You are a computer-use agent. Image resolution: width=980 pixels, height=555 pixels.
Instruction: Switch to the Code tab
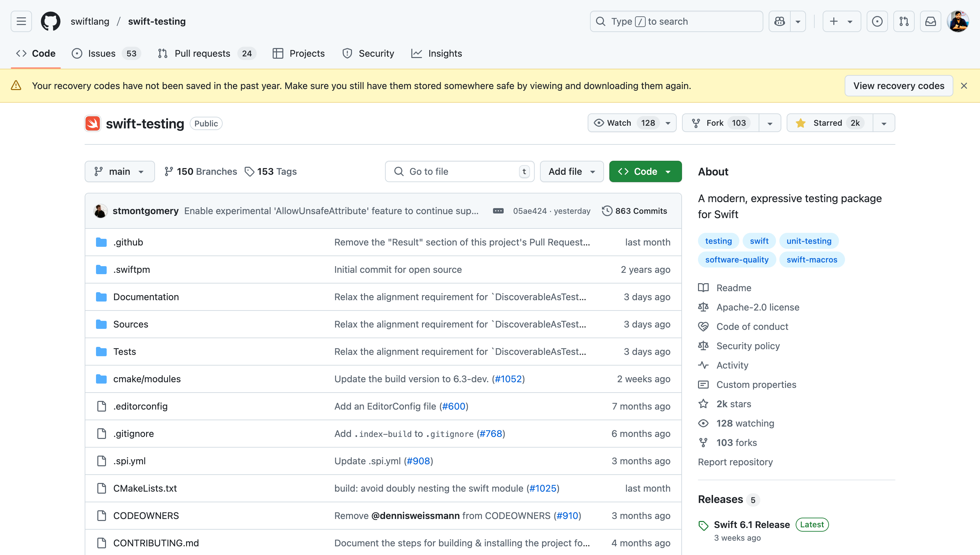coord(36,53)
